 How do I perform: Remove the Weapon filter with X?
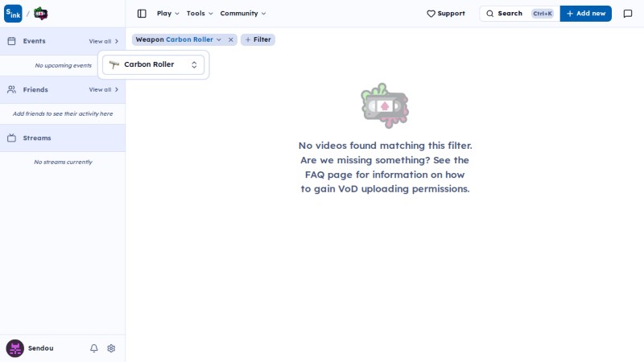pos(231,39)
